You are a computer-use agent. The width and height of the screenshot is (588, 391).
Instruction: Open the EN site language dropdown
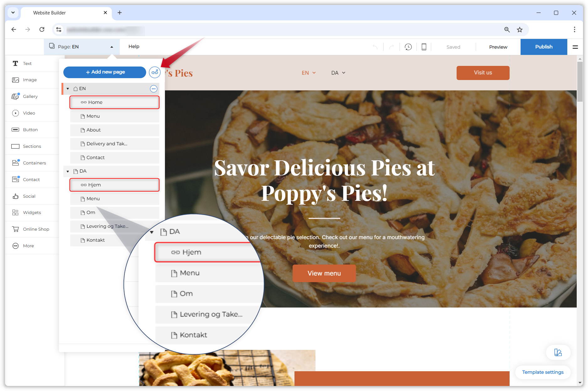[309, 72]
